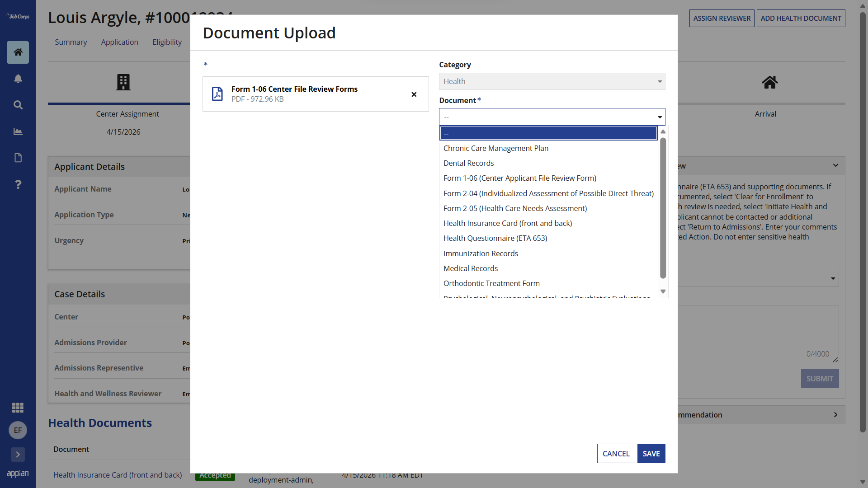
Task: Click the dropdown list scrollbar thumb
Action: click(663, 208)
